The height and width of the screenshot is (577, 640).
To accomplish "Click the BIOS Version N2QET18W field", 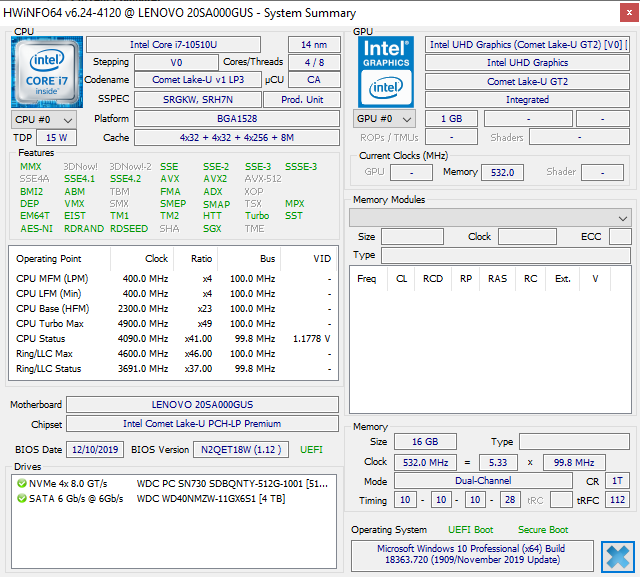I will point(241,450).
